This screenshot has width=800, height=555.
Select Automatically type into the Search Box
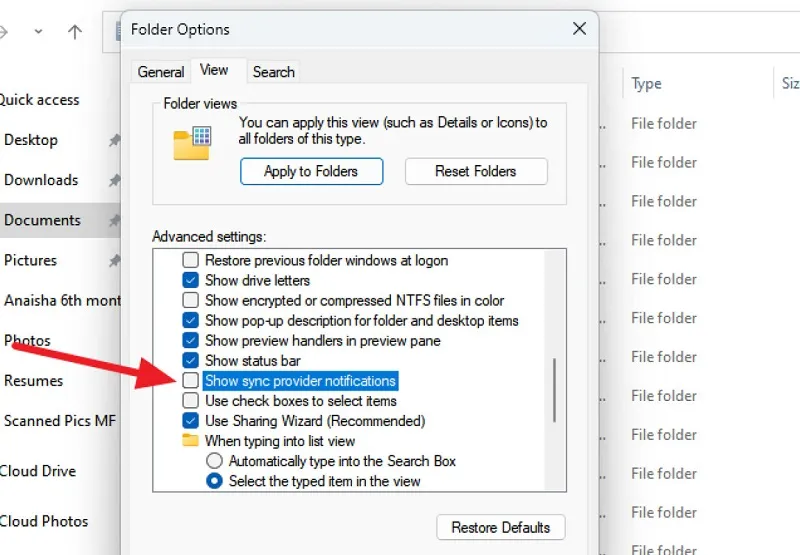214,461
